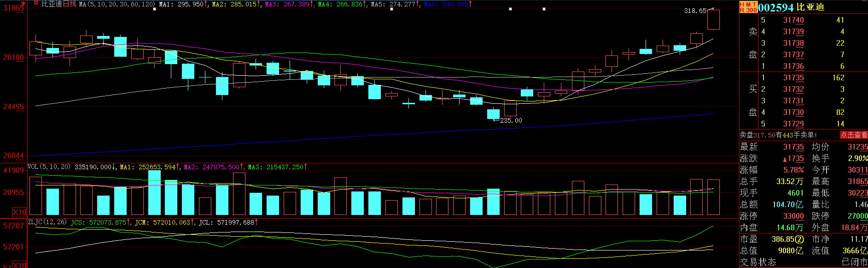Select the VOL(5,10,20) indicator label
Screen dimensions: 868x268
pos(49,167)
